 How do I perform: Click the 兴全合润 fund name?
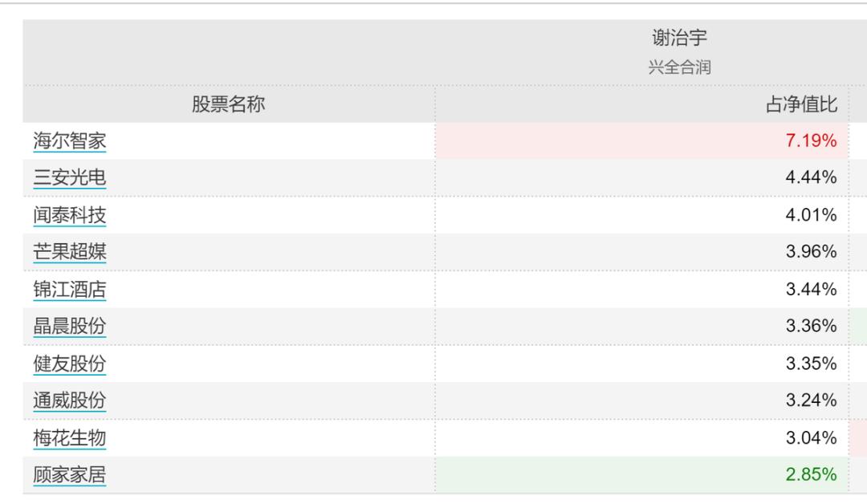click(680, 67)
